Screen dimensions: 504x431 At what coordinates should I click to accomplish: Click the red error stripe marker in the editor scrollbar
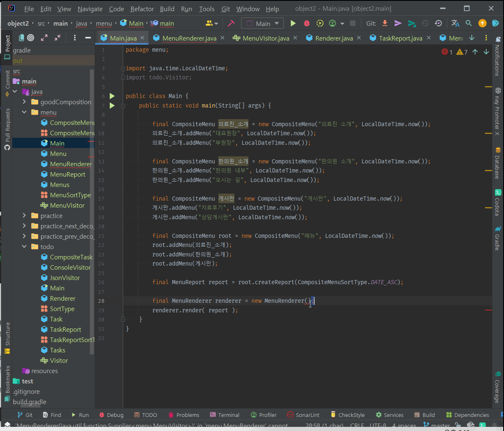point(488,310)
